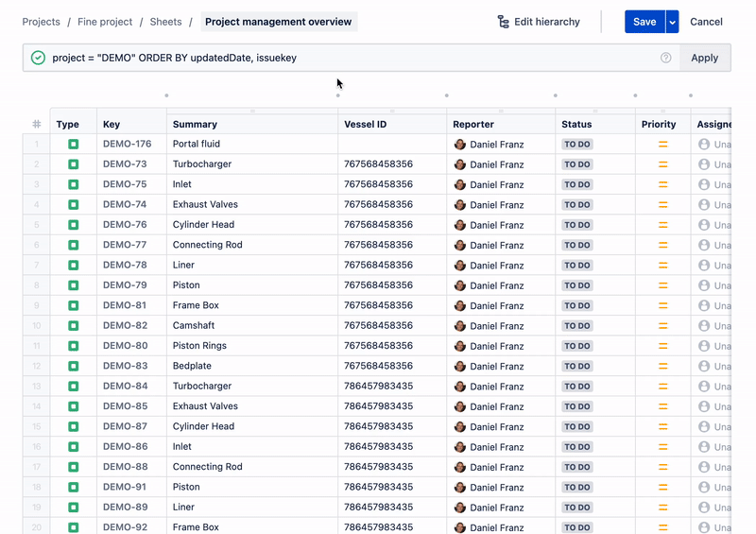This screenshot has width=756, height=534.
Task: Click the issue type icon for DEMO-176
Action: click(74, 145)
